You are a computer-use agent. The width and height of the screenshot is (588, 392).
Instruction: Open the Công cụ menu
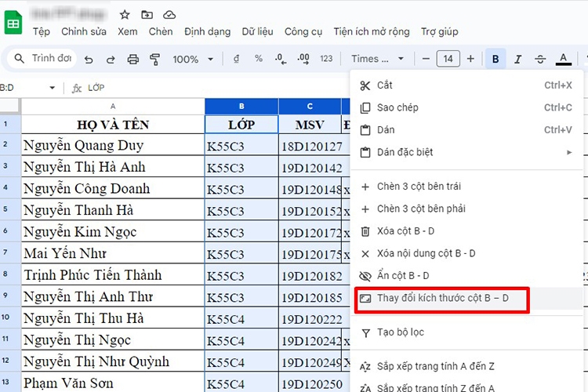pyautogui.click(x=303, y=31)
